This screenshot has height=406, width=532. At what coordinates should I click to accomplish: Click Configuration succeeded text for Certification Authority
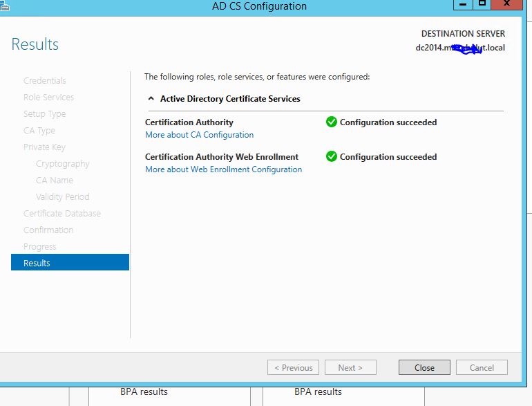tap(388, 122)
